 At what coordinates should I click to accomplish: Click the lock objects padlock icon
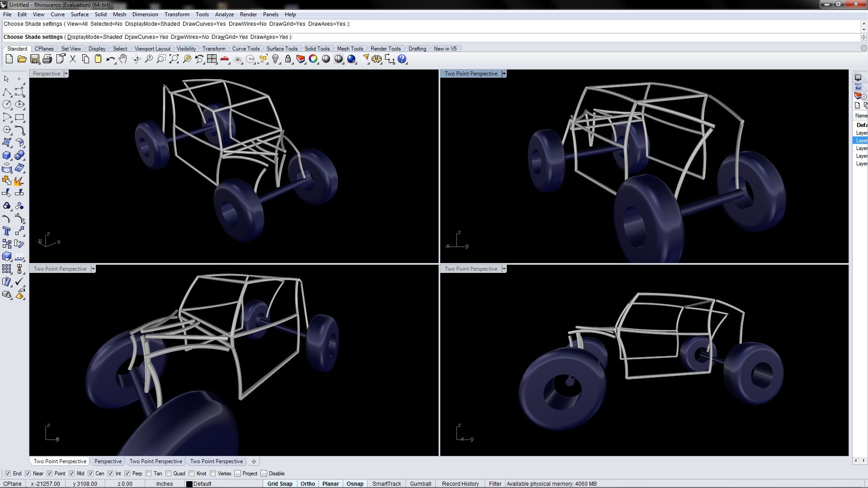pyautogui.click(x=288, y=59)
